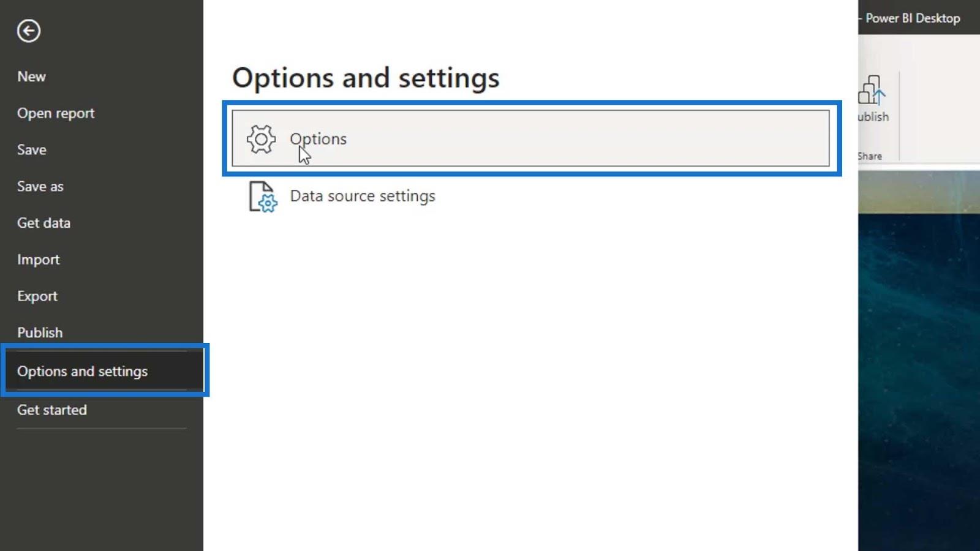Select New from the file menu
The height and width of the screenshot is (551, 980).
pyautogui.click(x=31, y=77)
